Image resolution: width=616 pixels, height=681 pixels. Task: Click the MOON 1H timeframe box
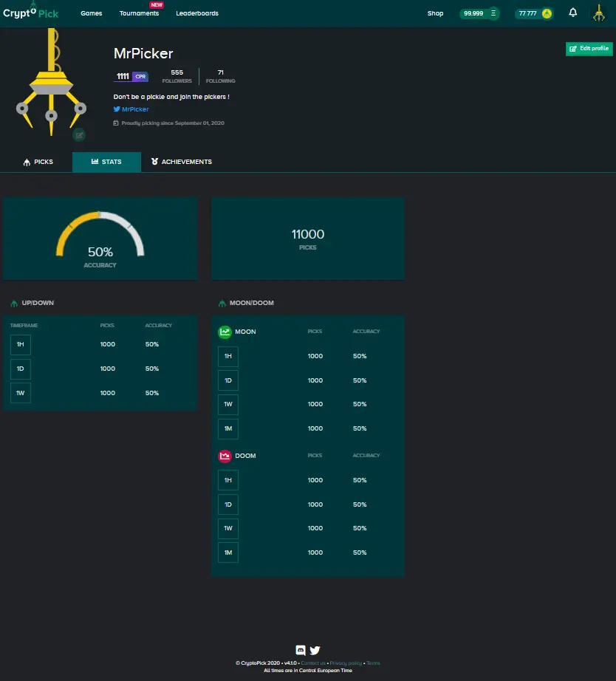point(228,356)
